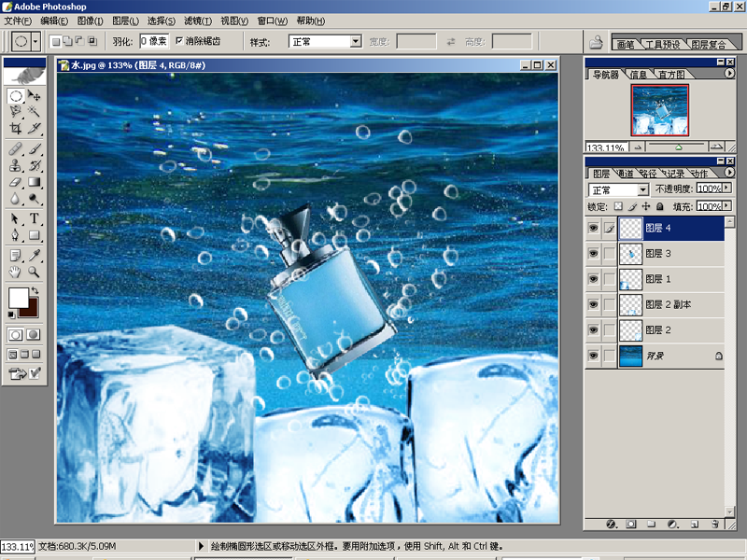Viewport: 747px width, 560px height.
Task: Switch to the 通道 tab
Action: pyautogui.click(x=625, y=174)
